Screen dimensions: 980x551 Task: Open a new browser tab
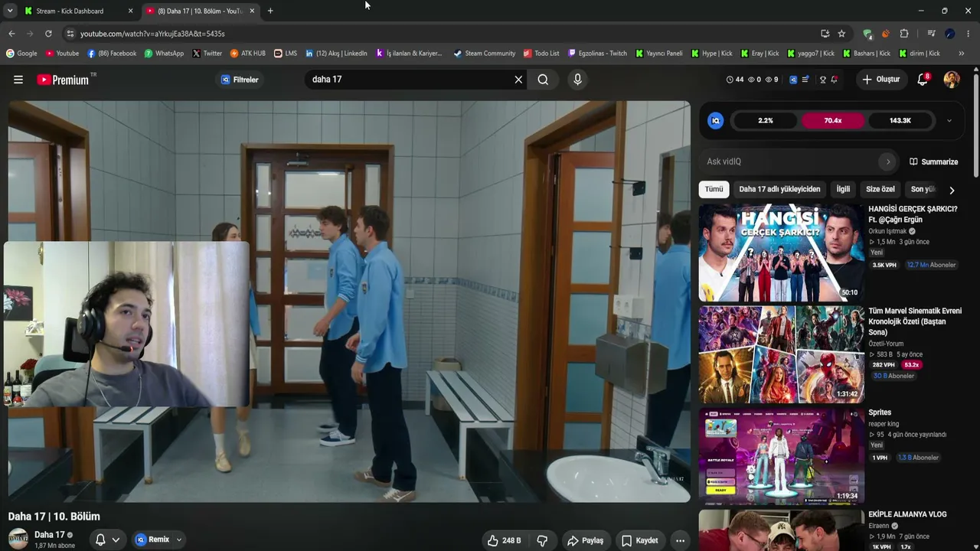click(270, 11)
